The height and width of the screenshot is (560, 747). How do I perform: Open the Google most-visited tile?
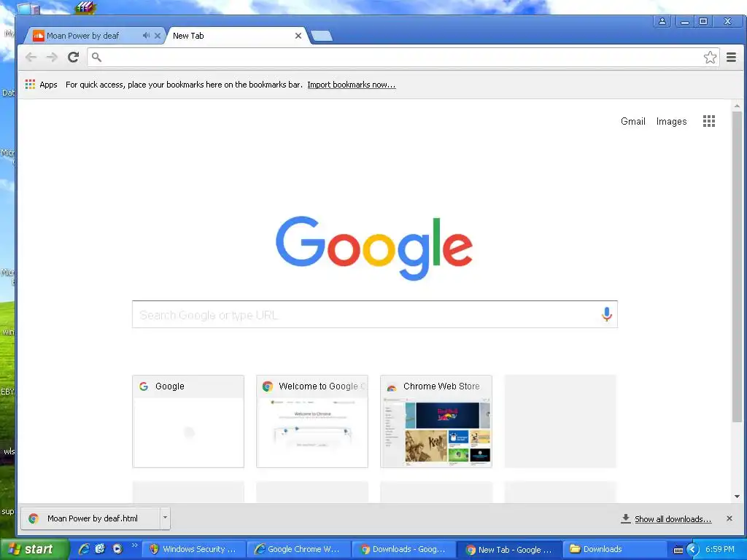tap(188, 421)
